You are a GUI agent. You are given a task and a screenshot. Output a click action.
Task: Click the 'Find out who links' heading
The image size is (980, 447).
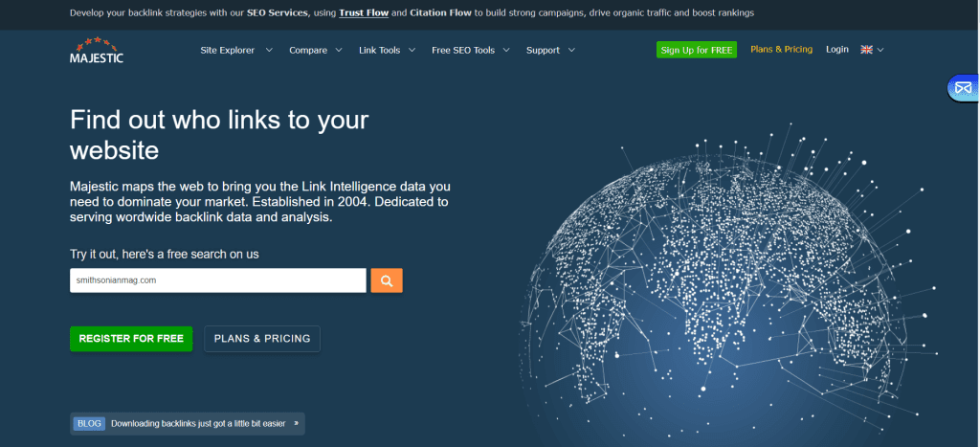(x=219, y=134)
